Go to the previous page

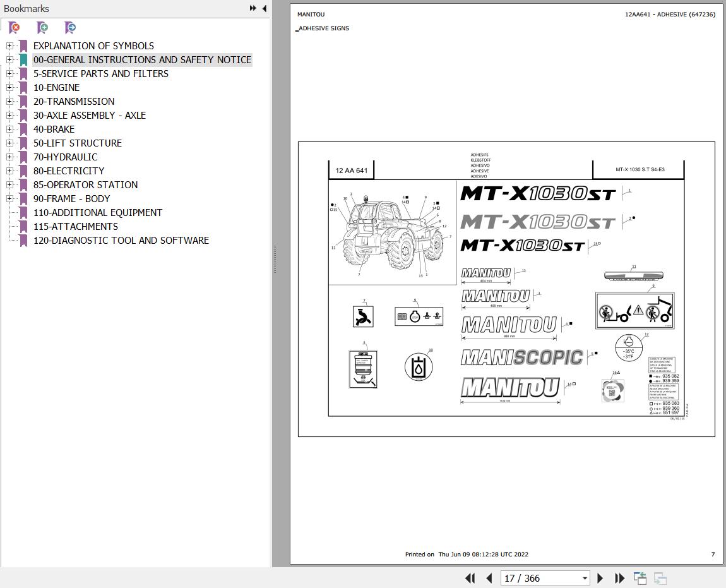click(489, 579)
